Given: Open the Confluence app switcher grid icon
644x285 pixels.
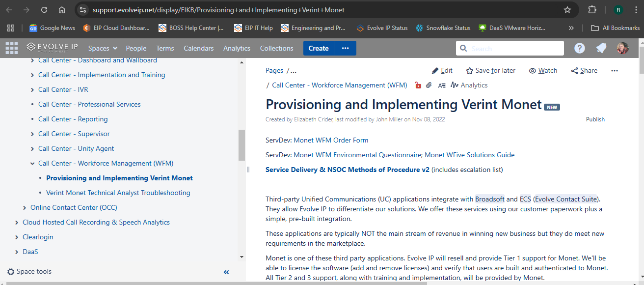Looking at the screenshot, I should click(11, 48).
